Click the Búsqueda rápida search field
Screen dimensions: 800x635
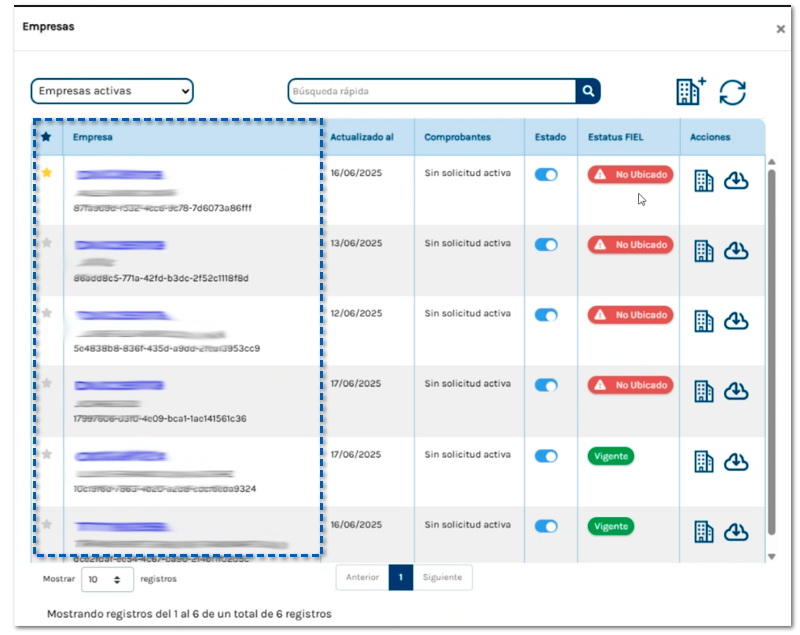click(432, 91)
